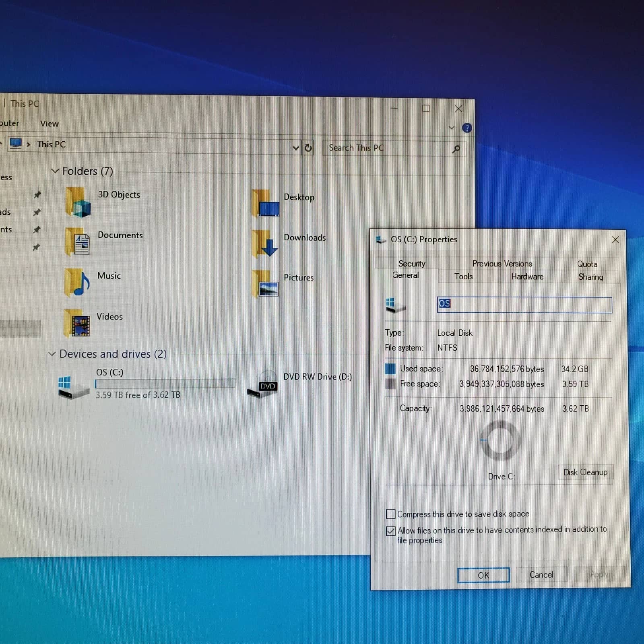Open the Pictures folder icon
Viewport: 644px width, 644px height.
point(265,284)
